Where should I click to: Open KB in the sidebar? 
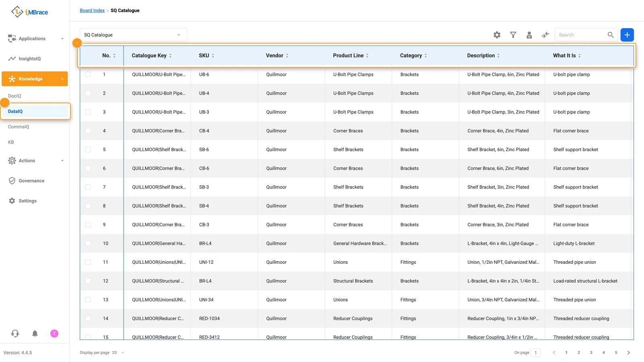(x=11, y=142)
